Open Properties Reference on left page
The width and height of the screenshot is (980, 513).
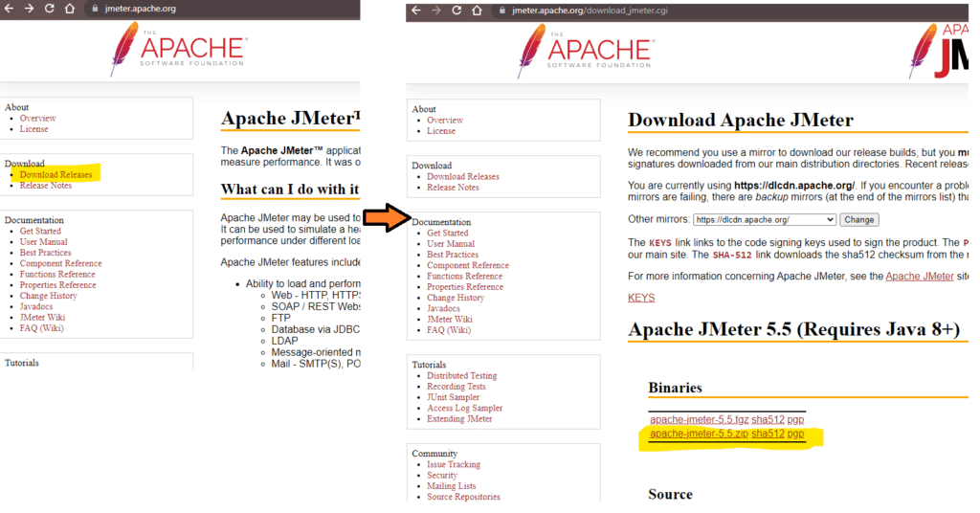57,285
